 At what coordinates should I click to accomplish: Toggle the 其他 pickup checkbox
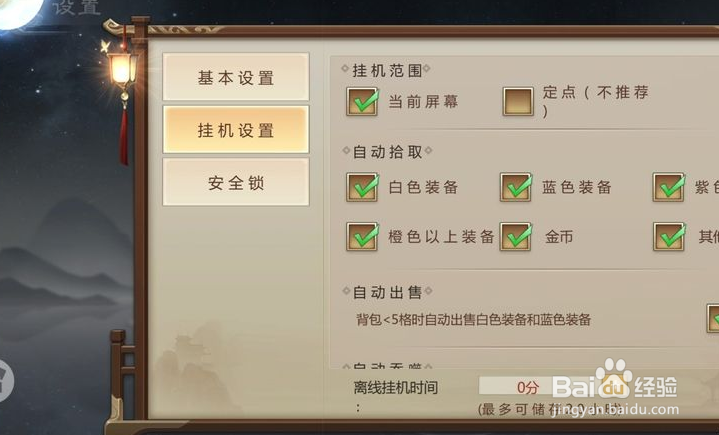point(669,237)
